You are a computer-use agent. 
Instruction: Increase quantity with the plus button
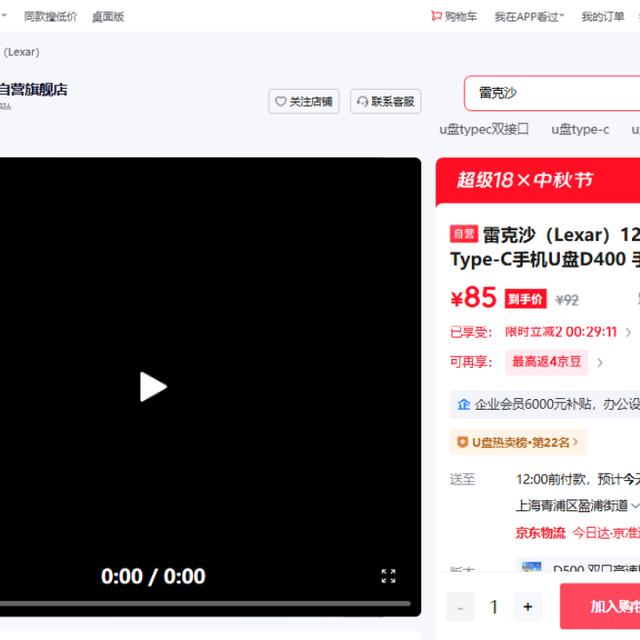(x=527, y=607)
